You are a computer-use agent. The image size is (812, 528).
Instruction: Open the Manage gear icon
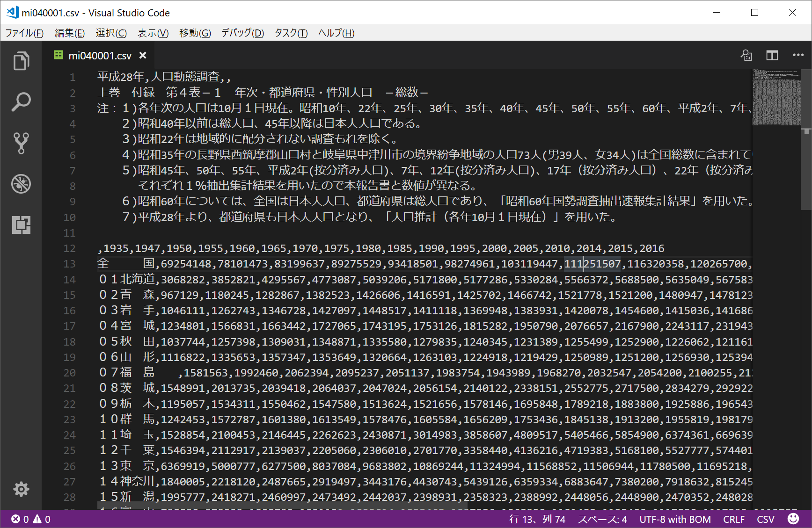[21, 489]
